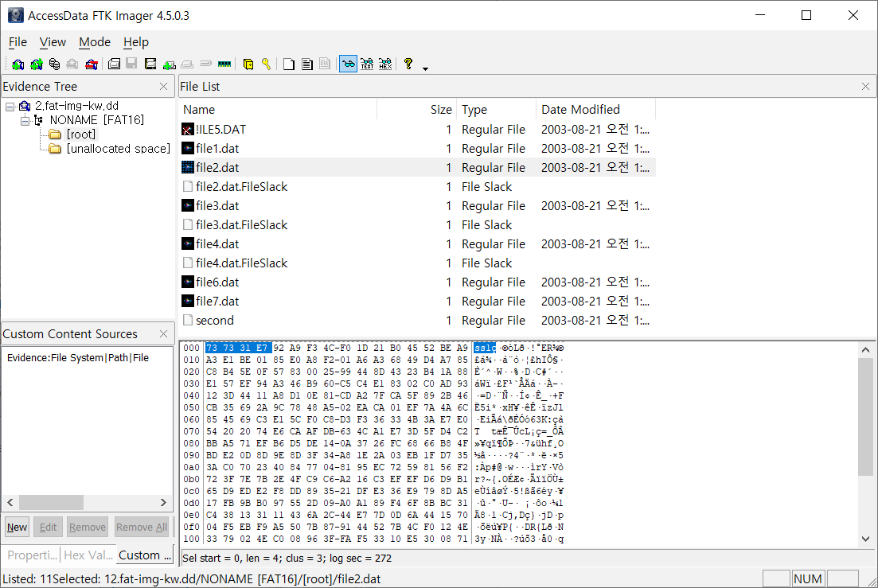
Task: Click hex viewer scroll down arrow
Action: (x=866, y=539)
